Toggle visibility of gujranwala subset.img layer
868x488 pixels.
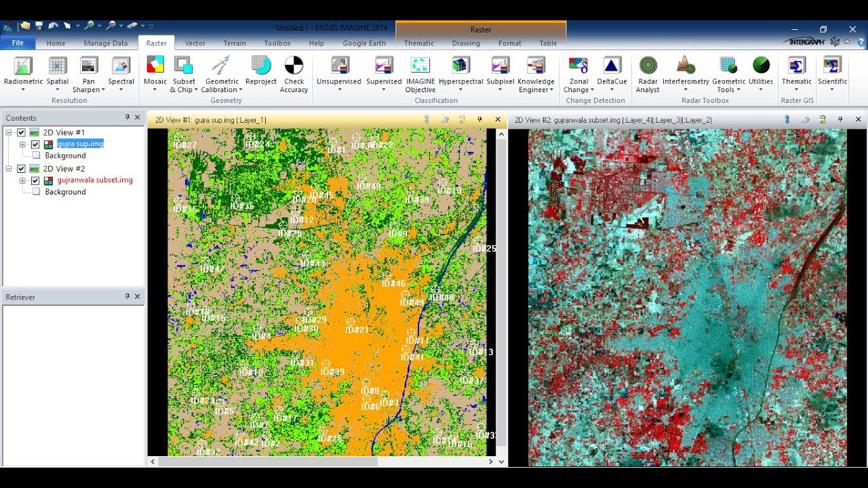tap(35, 180)
